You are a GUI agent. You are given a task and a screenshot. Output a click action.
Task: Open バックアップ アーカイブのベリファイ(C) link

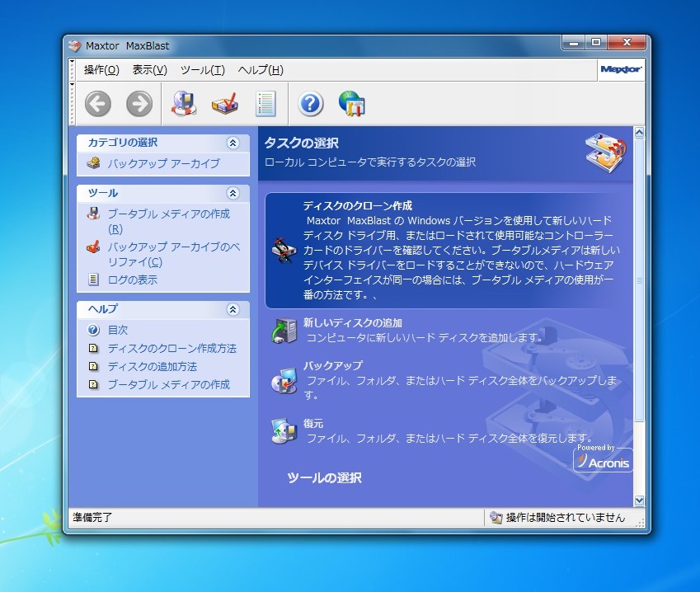point(174,254)
